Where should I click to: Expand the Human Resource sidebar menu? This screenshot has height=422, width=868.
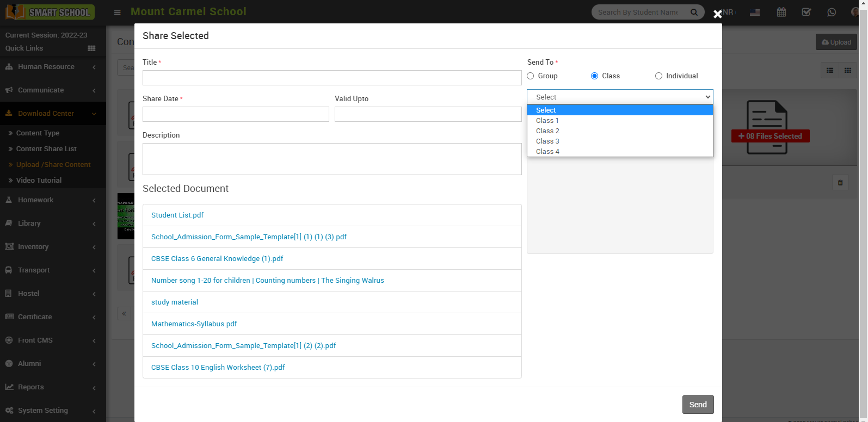pos(46,67)
